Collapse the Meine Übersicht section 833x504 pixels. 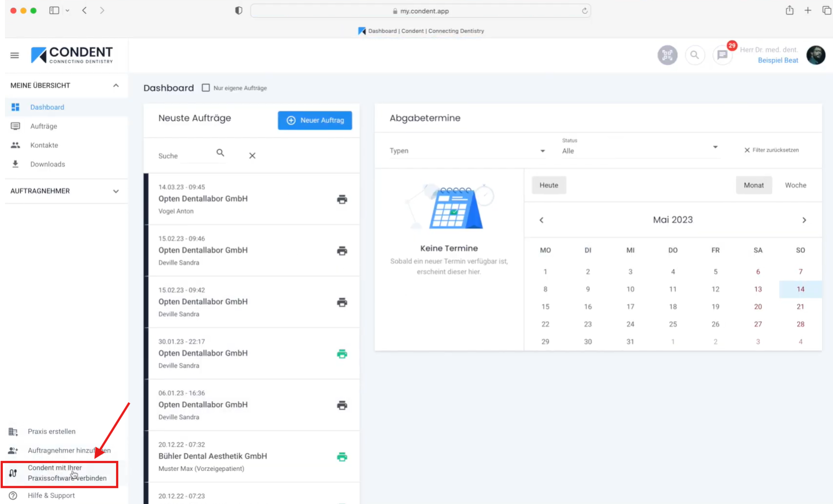click(x=116, y=86)
